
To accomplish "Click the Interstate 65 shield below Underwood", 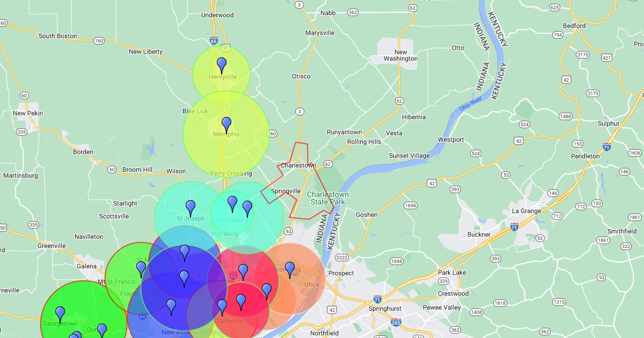I will (x=214, y=40).
